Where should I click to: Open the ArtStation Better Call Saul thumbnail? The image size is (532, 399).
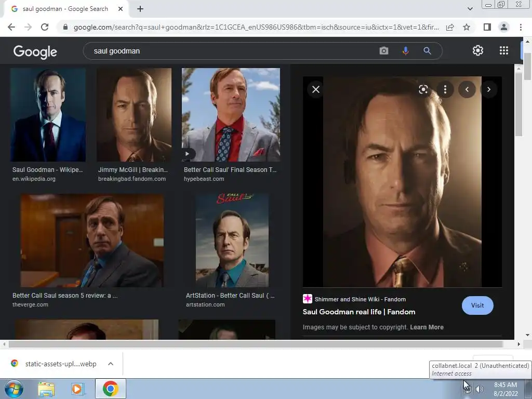tap(232, 241)
